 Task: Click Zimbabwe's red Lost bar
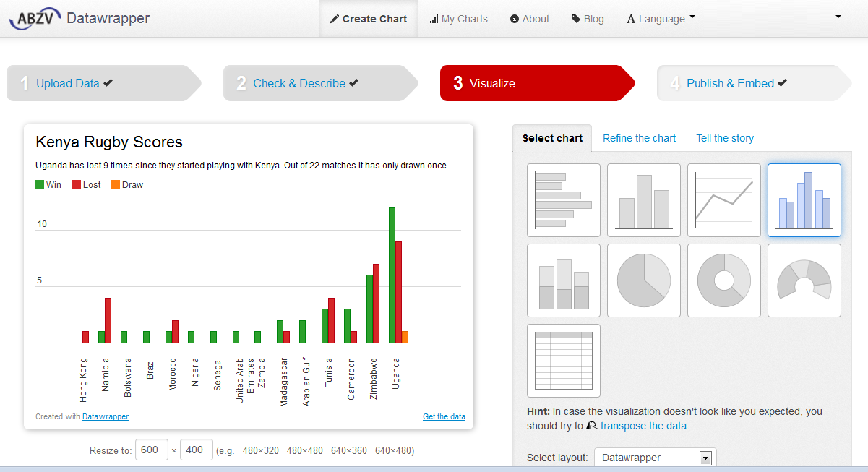[376, 304]
